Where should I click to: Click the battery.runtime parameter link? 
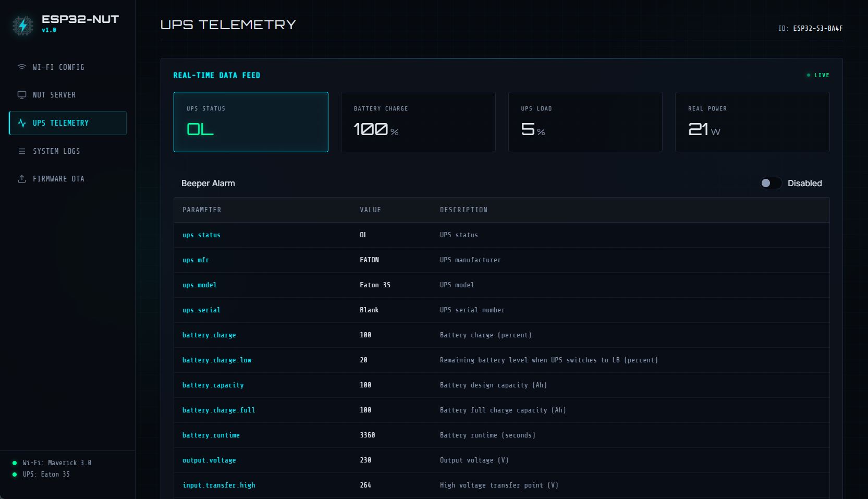click(211, 435)
